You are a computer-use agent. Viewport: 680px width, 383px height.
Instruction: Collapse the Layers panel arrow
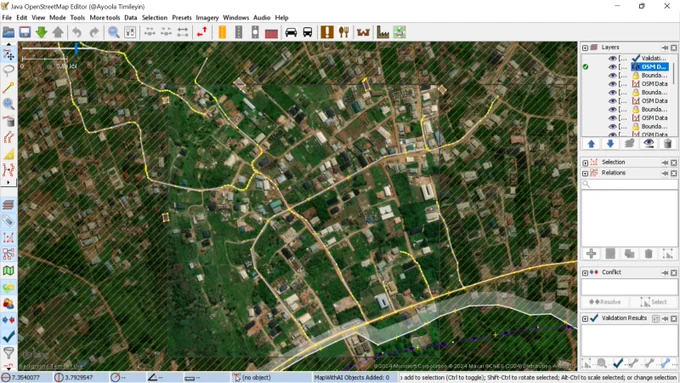click(x=585, y=48)
